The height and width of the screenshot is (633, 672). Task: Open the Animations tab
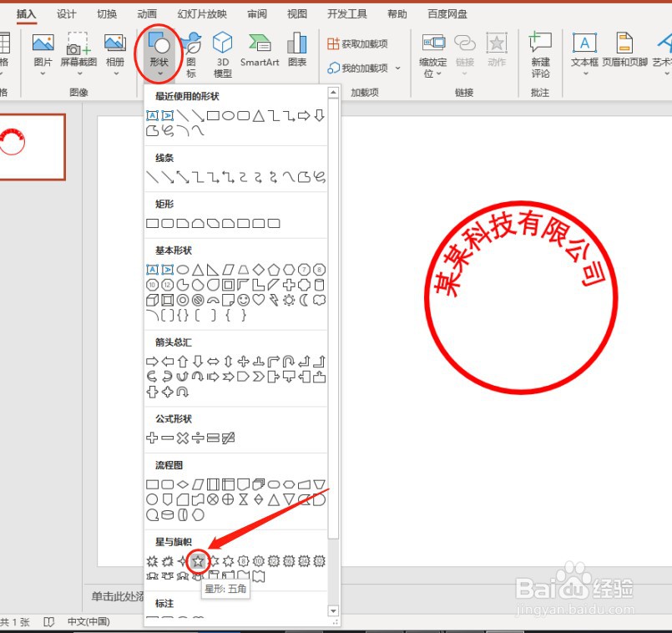click(147, 14)
